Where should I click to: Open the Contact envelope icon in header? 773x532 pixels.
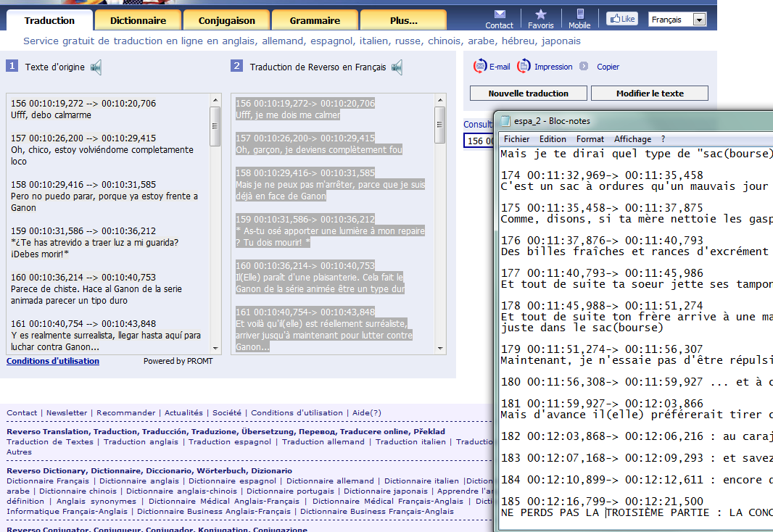point(500,14)
